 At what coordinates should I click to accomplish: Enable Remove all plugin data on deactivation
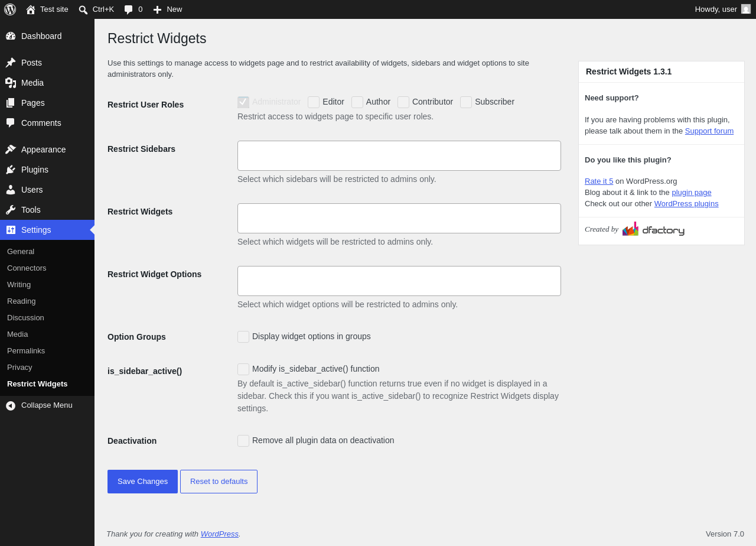[243, 441]
